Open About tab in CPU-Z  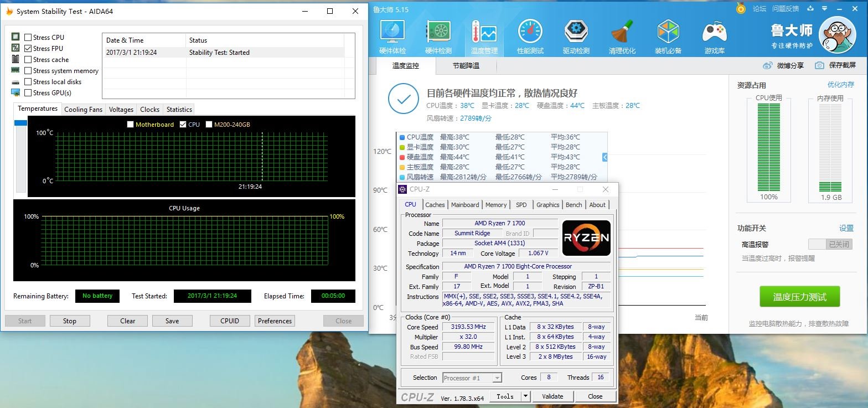click(x=597, y=205)
